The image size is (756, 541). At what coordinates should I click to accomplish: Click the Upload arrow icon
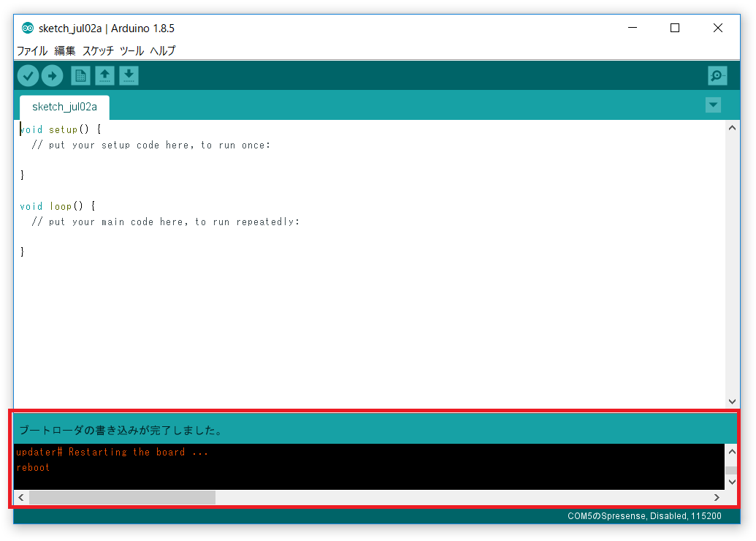pyautogui.click(x=52, y=75)
